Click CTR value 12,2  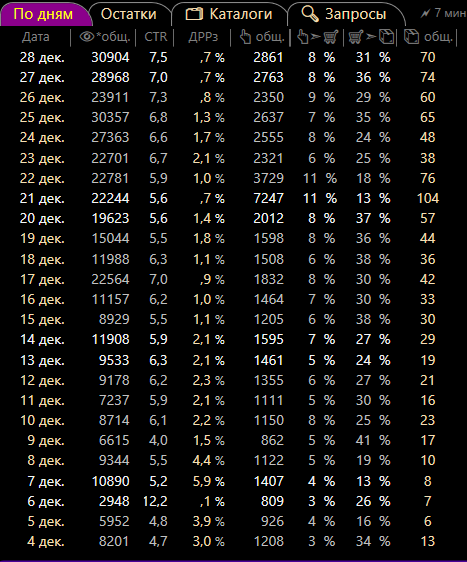pyautogui.click(x=155, y=502)
